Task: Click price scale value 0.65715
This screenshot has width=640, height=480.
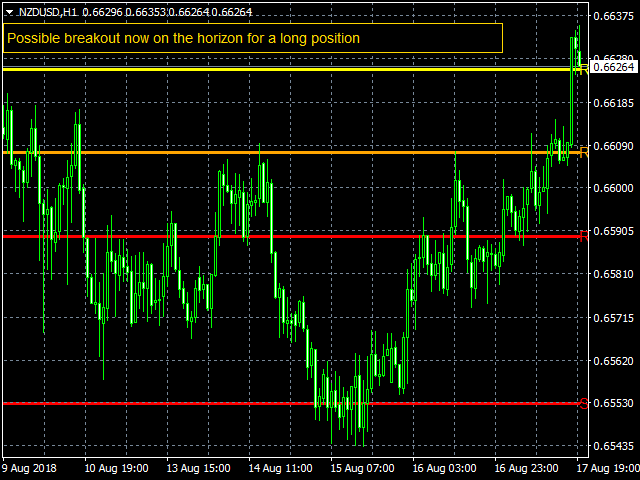Action: click(x=613, y=318)
